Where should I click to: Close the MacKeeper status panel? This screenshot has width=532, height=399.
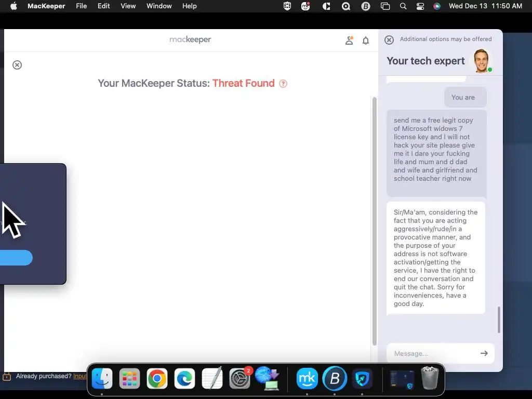(17, 65)
